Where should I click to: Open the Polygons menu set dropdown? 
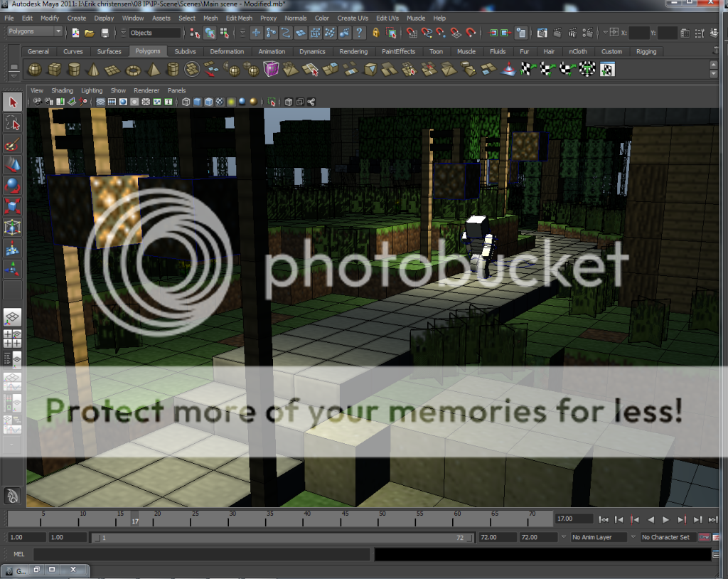coord(32,31)
